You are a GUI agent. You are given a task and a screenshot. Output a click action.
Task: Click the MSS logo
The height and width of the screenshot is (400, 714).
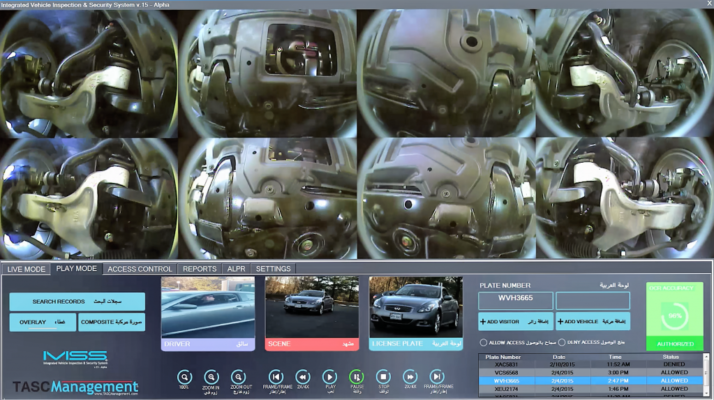click(75, 359)
